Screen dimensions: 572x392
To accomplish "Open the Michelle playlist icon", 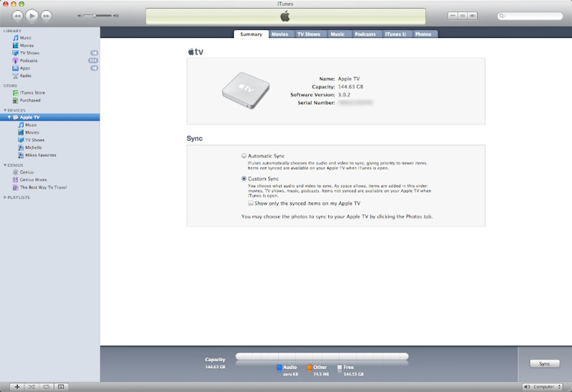I will point(21,147).
